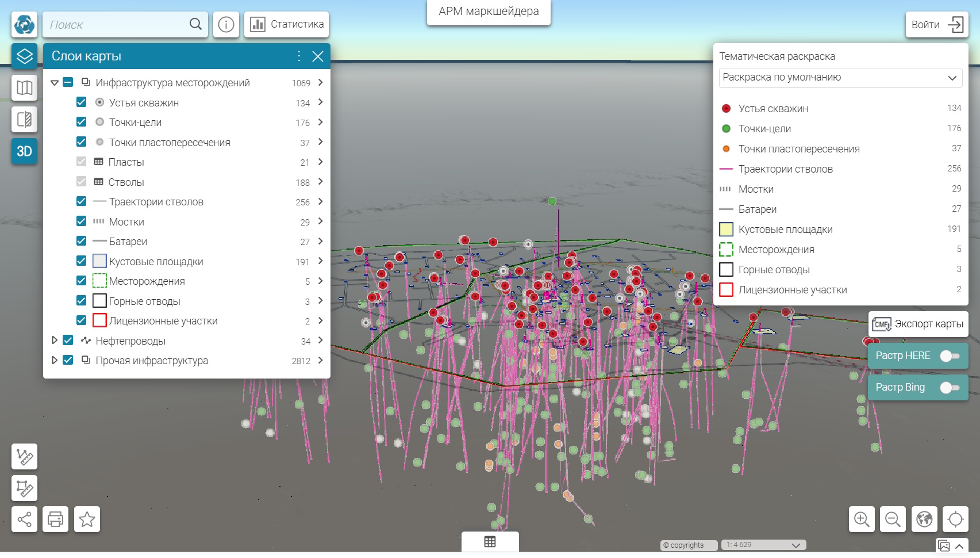Zoom out with magnifier minus icon
The image size is (980, 558).
coord(893,519)
